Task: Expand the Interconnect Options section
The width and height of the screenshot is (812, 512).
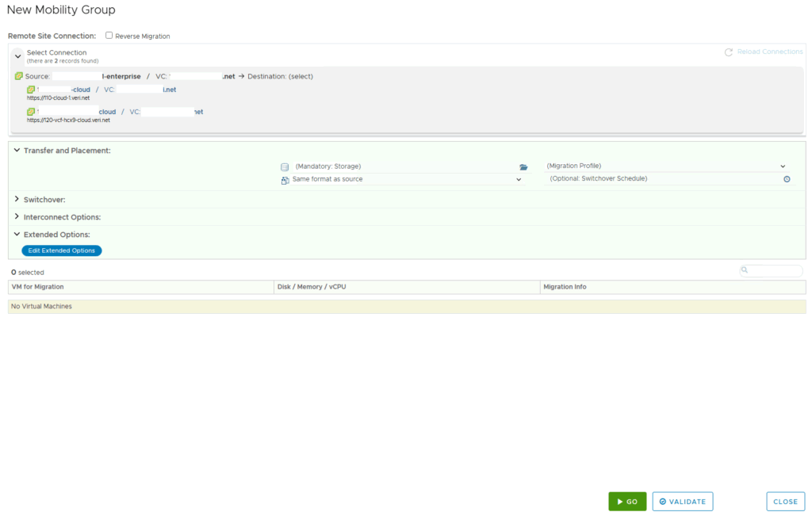Action: [x=17, y=216]
